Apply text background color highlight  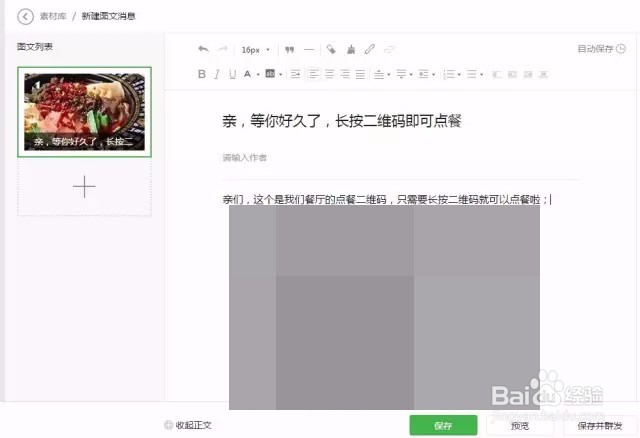coord(270,73)
